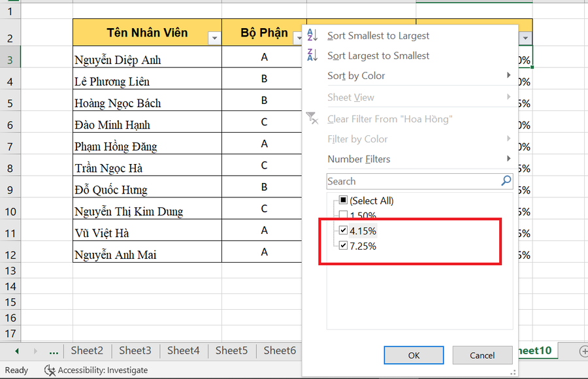Click the Sort Largest to Smallest Z-A icon
Screen dimensions: 588x379
click(x=312, y=55)
